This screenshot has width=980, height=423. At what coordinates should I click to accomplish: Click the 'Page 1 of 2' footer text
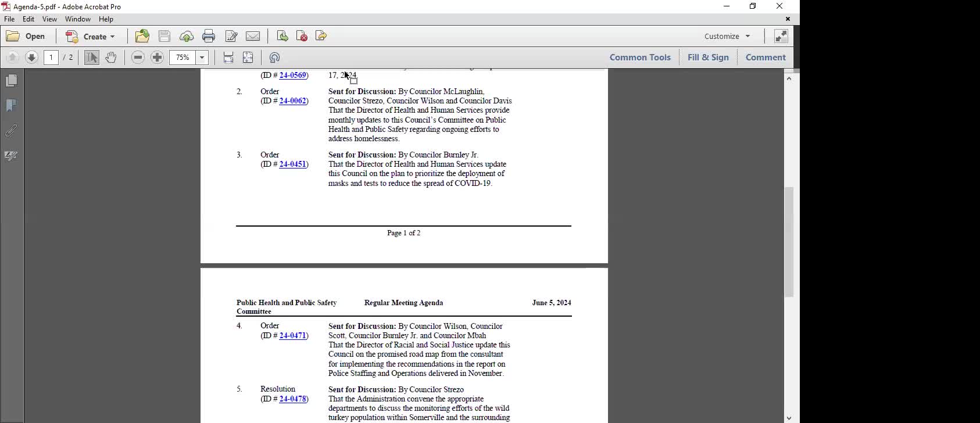[x=403, y=232]
